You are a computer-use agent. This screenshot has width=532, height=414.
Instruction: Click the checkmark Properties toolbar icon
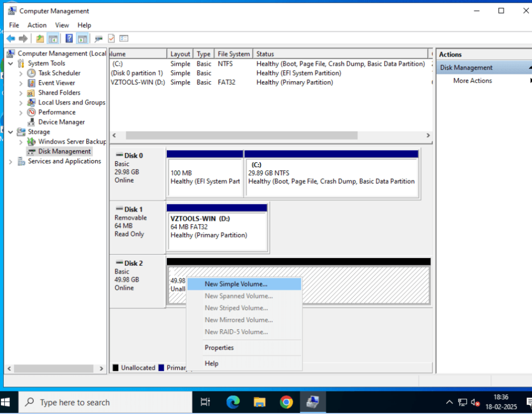tap(111, 38)
